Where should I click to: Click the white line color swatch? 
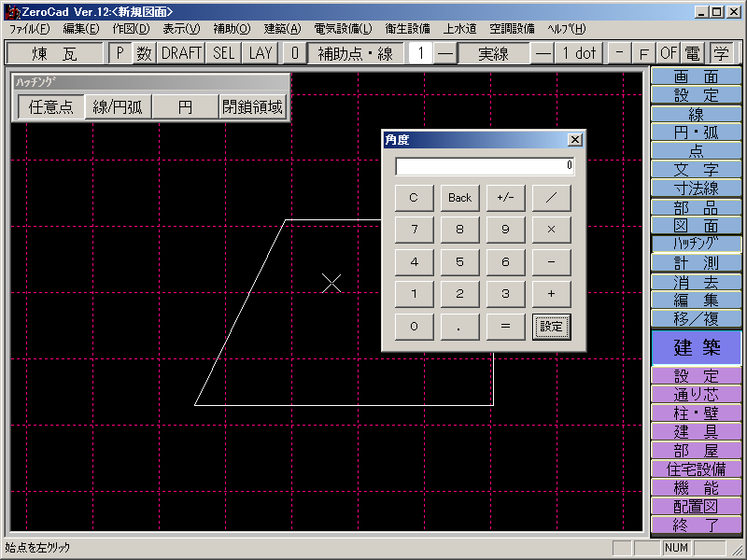click(420, 53)
